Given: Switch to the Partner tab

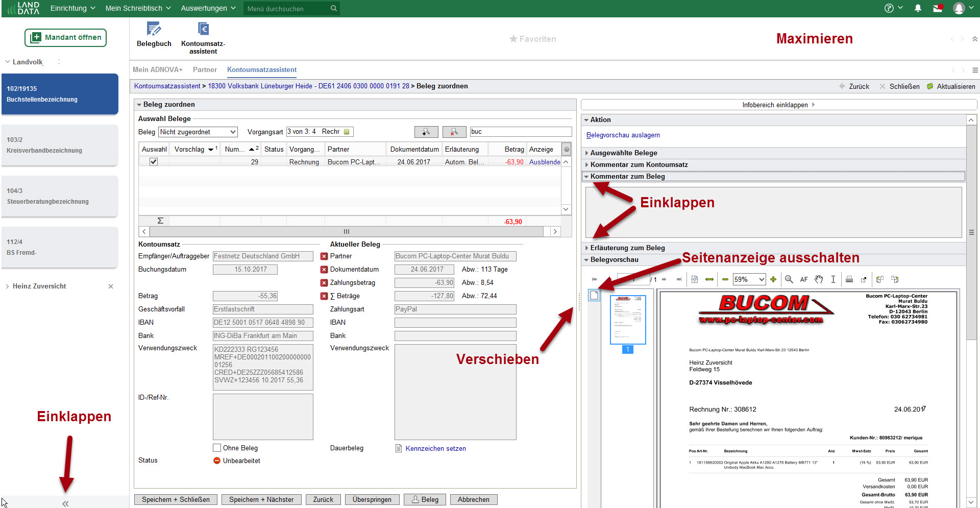Looking at the screenshot, I should point(205,69).
